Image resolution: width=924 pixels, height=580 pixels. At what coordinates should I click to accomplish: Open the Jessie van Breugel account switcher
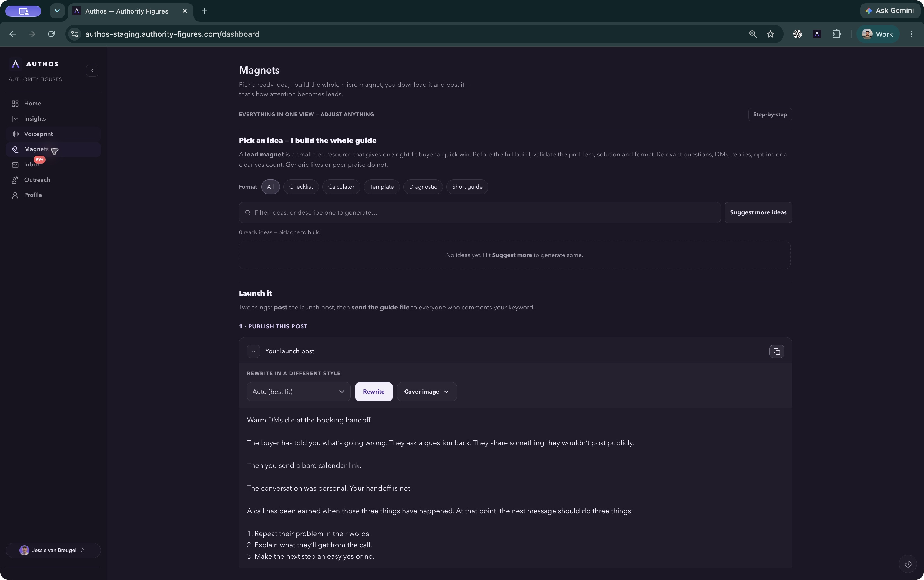coord(53,550)
